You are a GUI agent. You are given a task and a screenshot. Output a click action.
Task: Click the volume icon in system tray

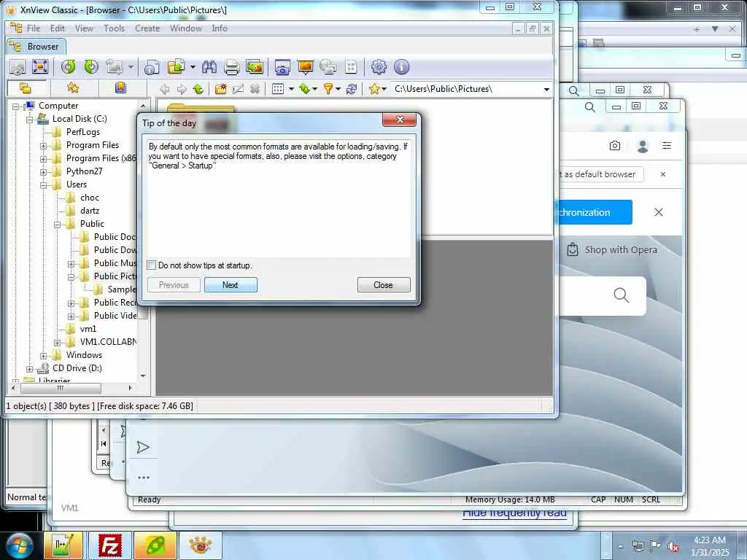[673, 546]
